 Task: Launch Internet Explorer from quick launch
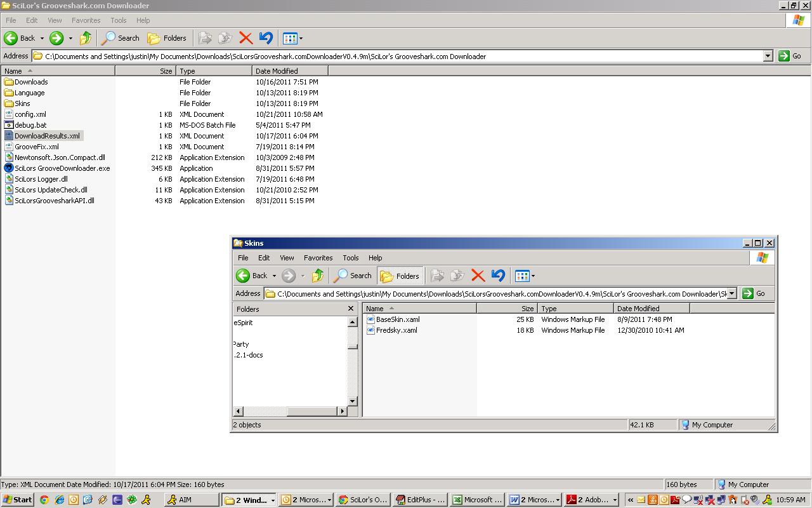pos(59,500)
